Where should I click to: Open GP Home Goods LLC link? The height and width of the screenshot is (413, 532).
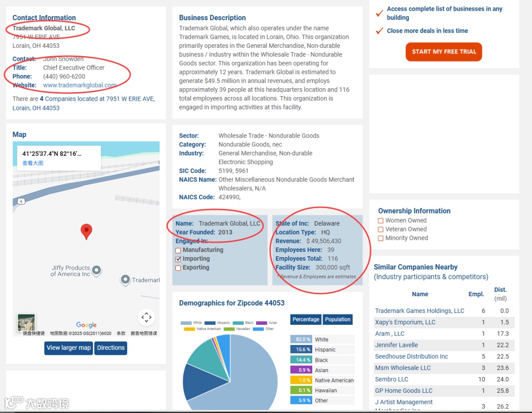point(404,391)
